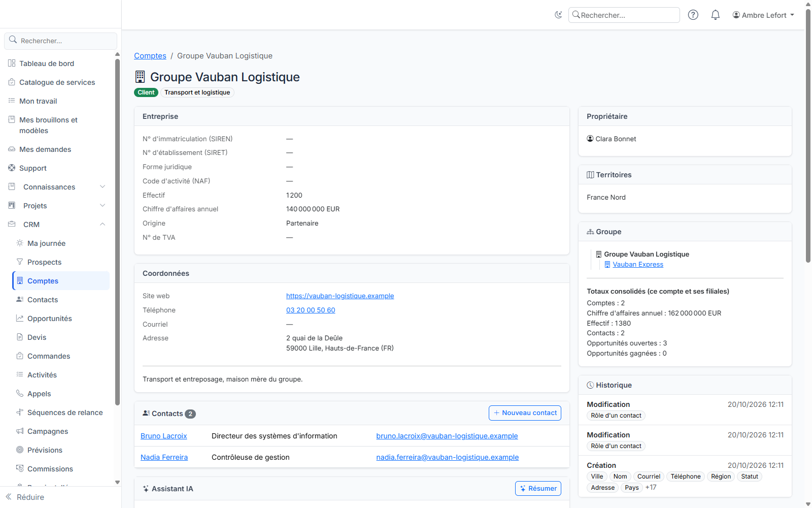Click the Comptes building icon in sidebar
The height and width of the screenshot is (508, 812).
(x=20, y=281)
